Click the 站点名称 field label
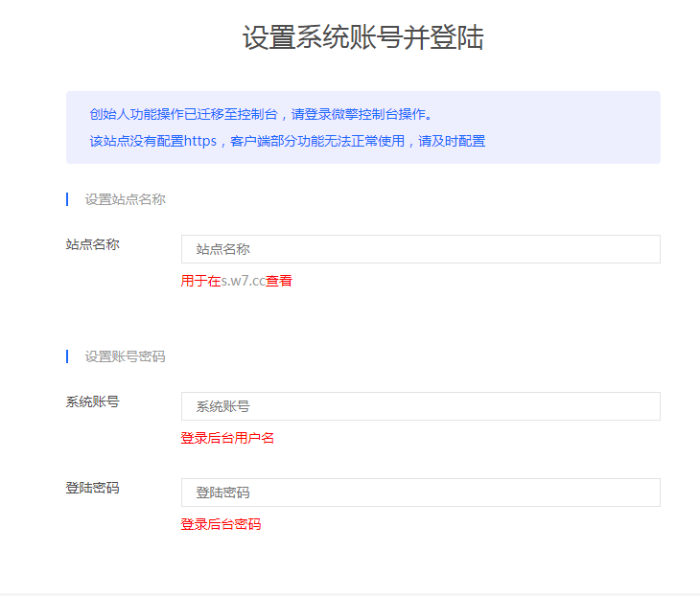This screenshot has height=596, width=700. pos(92,244)
